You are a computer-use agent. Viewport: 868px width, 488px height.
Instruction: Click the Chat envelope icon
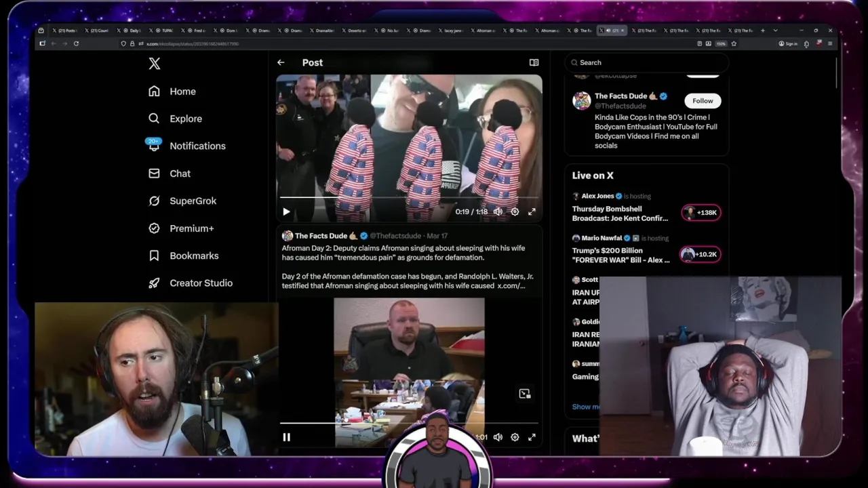pos(154,174)
